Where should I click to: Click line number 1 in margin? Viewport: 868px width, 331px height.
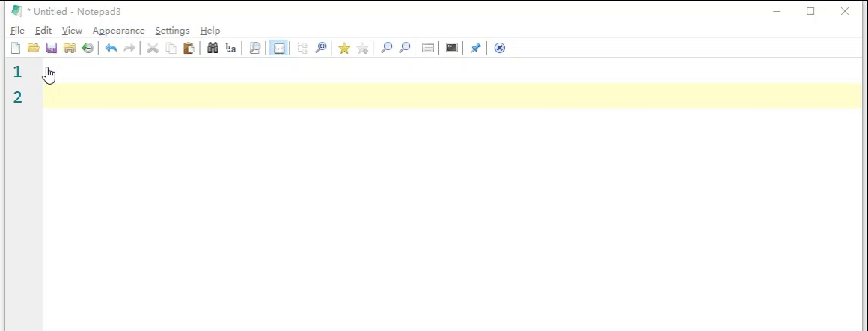coord(17,72)
